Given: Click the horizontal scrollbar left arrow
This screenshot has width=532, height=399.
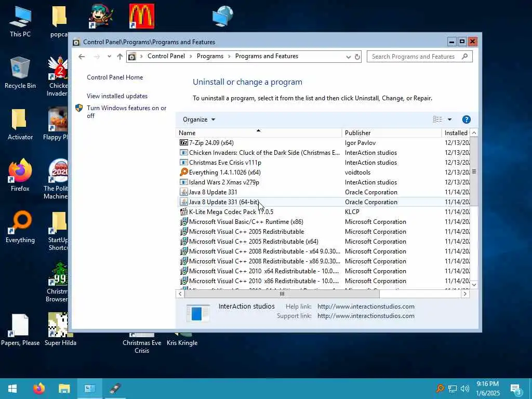Looking at the screenshot, I should [180, 294].
